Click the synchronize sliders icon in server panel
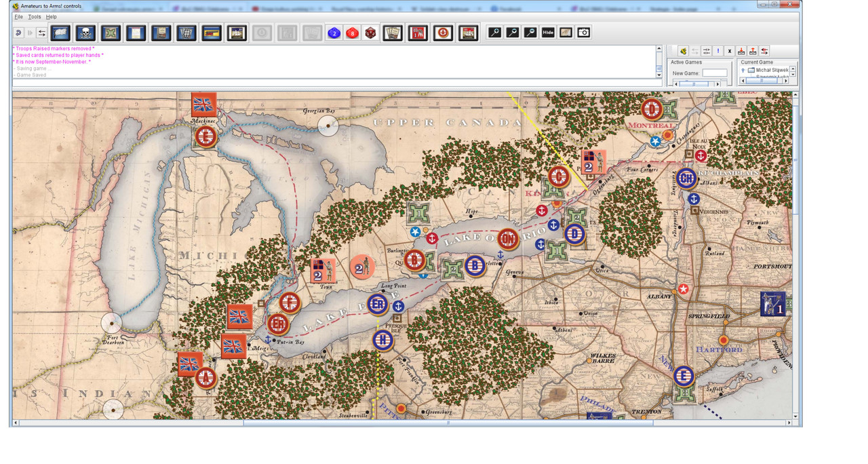Viewport: 868px width, 464px height. 706,51
